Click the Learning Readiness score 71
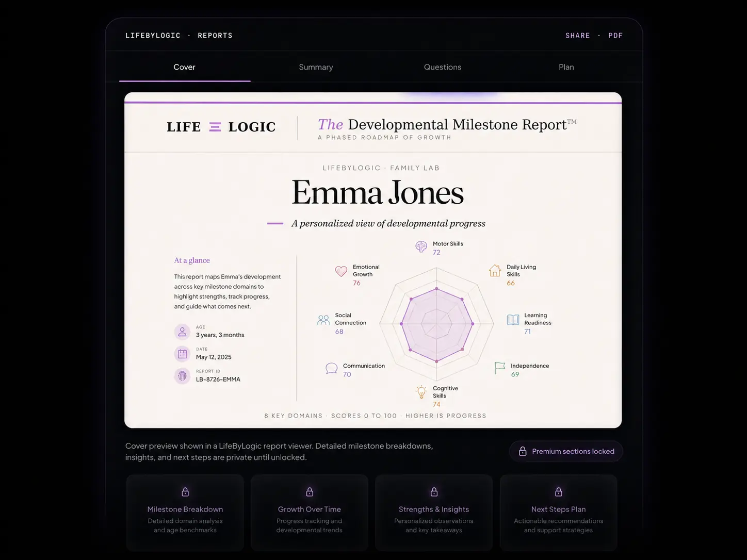This screenshot has width=747, height=560. (x=527, y=332)
